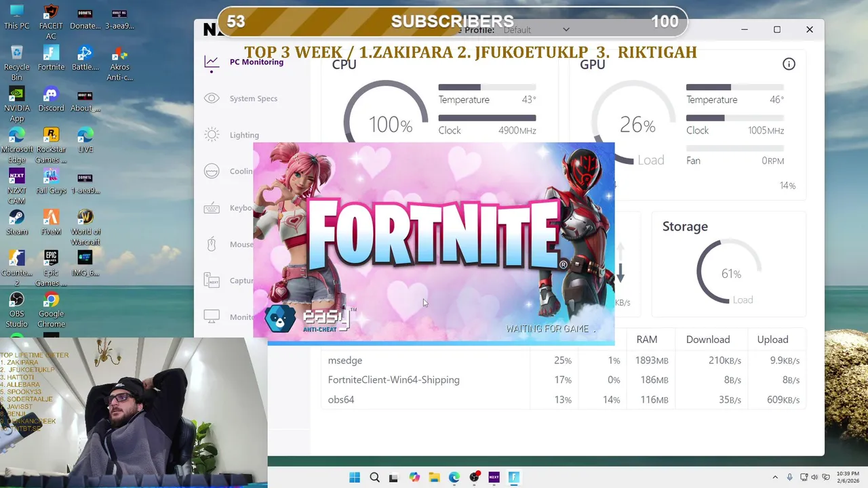Click the GPU Fan bar
This screenshot has height=488, width=868.
point(735,148)
